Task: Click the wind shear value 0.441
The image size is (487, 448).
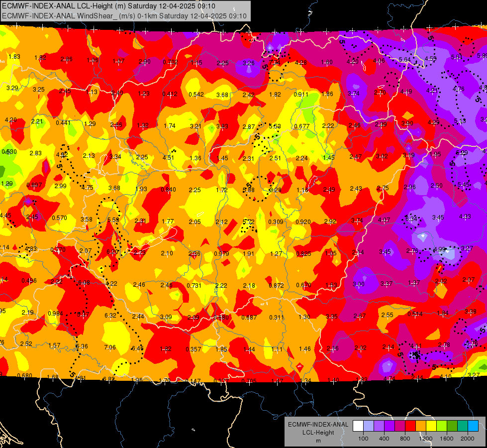Action: point(63,123)
